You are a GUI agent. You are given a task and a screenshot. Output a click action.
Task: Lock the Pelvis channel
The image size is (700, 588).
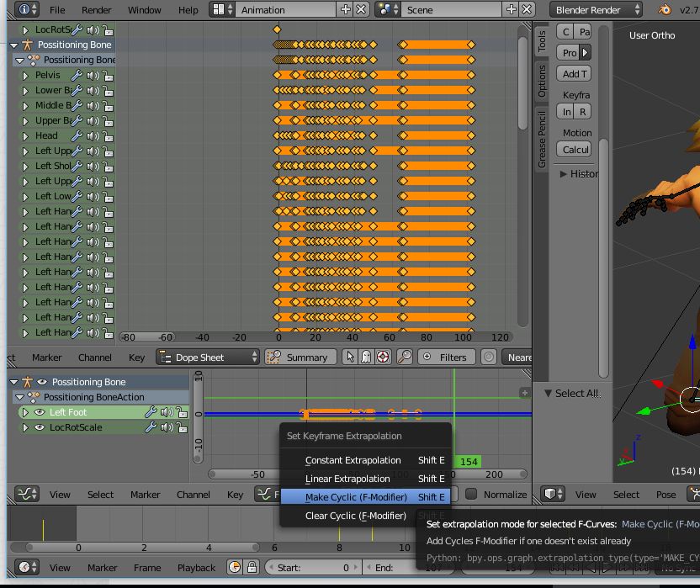108,75
